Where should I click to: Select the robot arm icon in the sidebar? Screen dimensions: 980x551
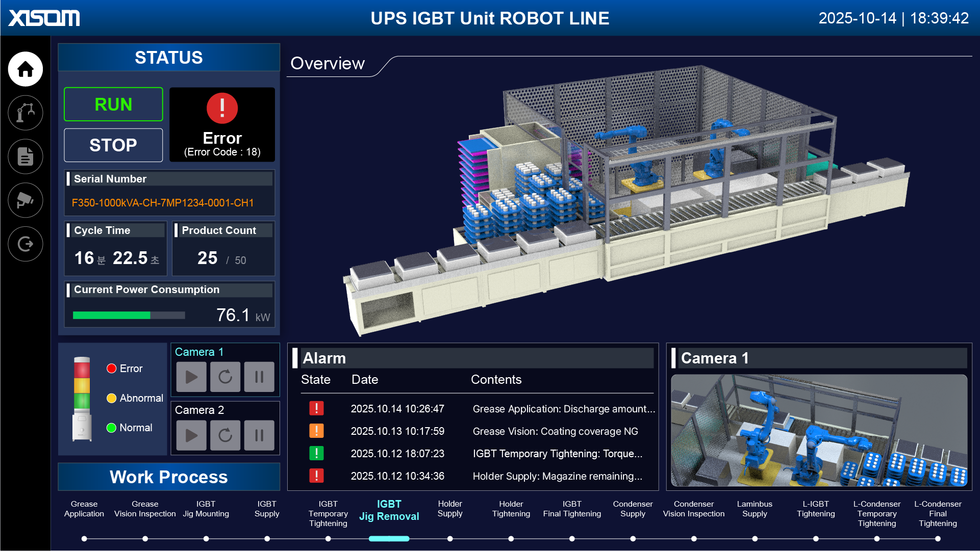pos(25,113)
